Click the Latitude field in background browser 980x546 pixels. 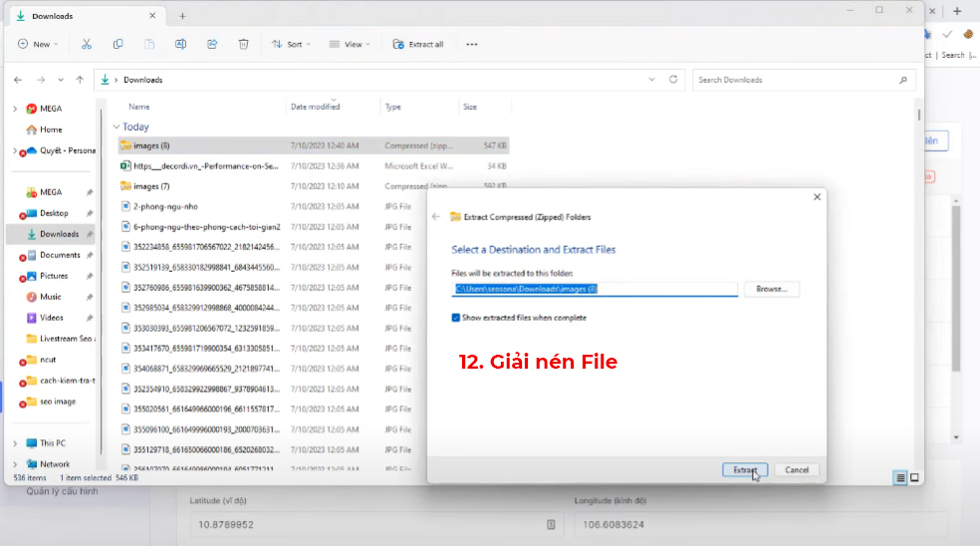(376, 525)
